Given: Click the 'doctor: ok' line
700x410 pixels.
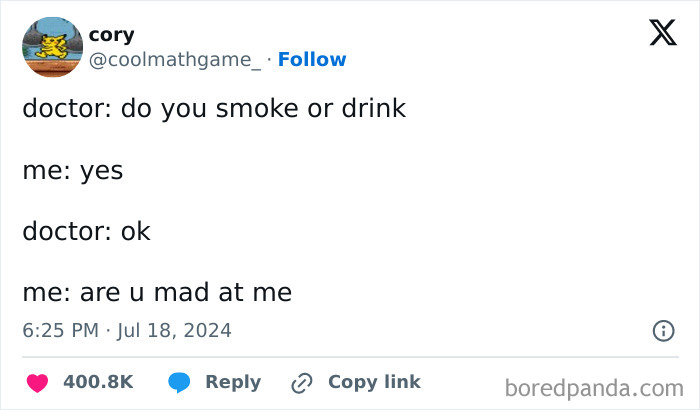Looking at the screenshot, I should (x=87, y=231).
